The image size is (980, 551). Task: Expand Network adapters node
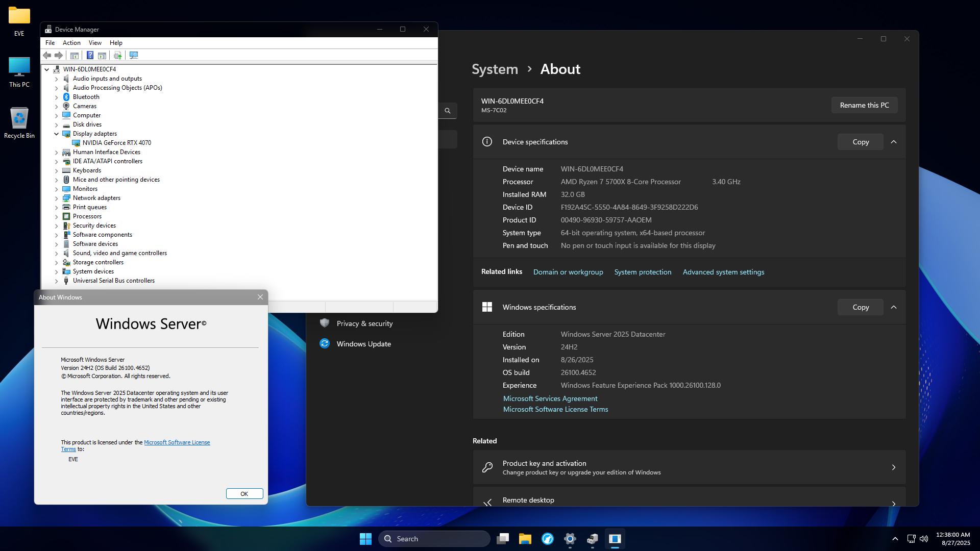click(57, 198)
